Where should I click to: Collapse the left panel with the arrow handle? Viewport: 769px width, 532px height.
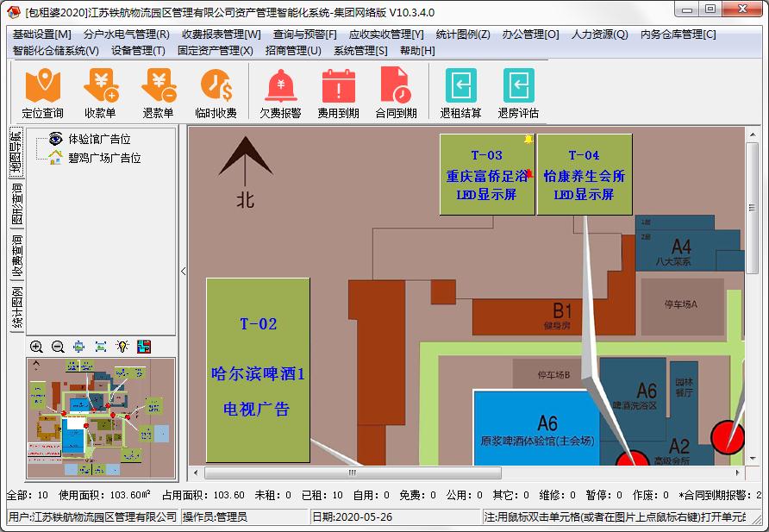pyautogui.click(x=183, y=271)
